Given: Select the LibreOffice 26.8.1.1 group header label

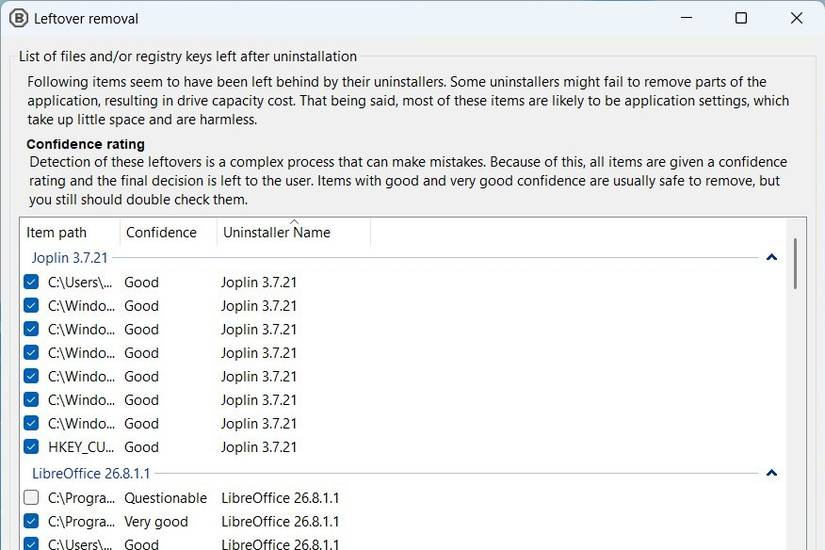Looking at the screenshot, I should [x=91, y=473].
